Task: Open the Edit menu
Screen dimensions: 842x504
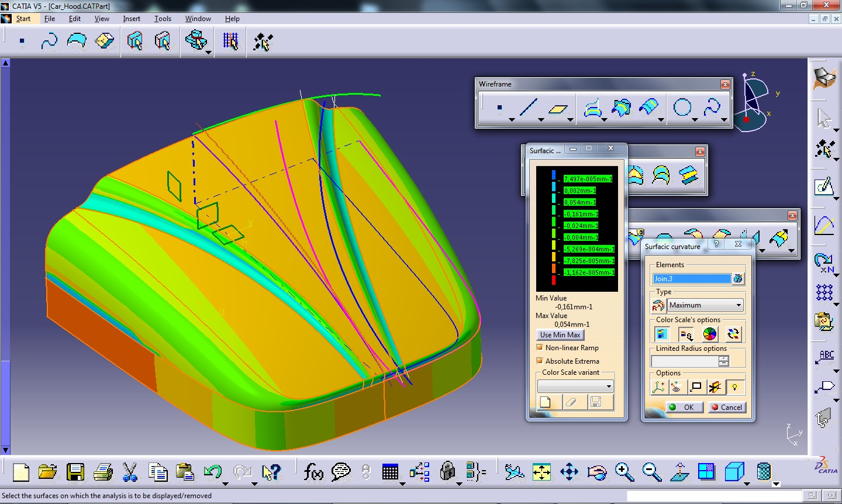Action: point(75,19)
